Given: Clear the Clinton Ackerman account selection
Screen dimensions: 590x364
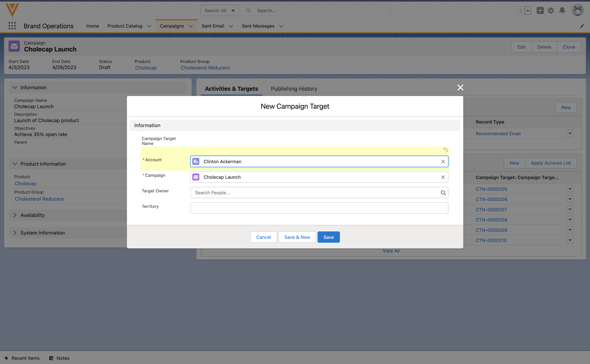Looking at the screenshot, I should click(443, 162).
